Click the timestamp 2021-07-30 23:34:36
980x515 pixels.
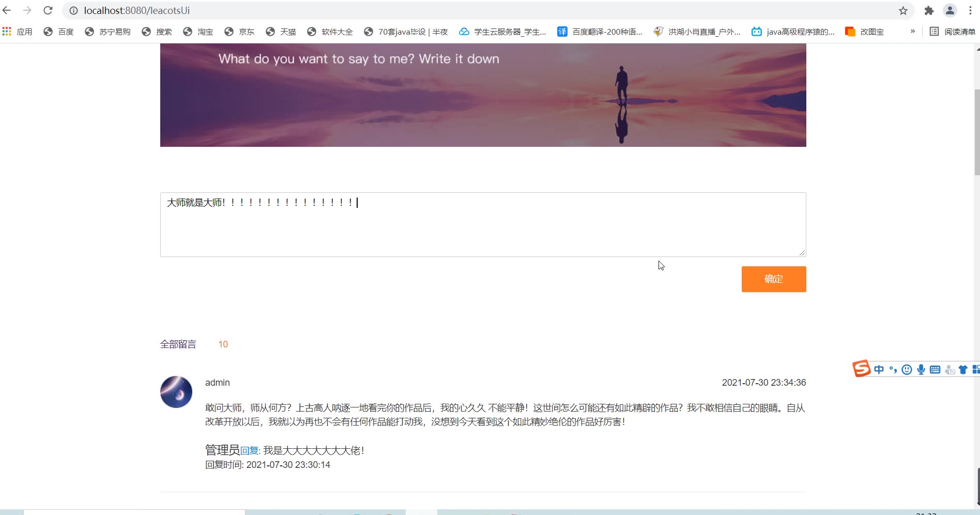click(764, 383)
